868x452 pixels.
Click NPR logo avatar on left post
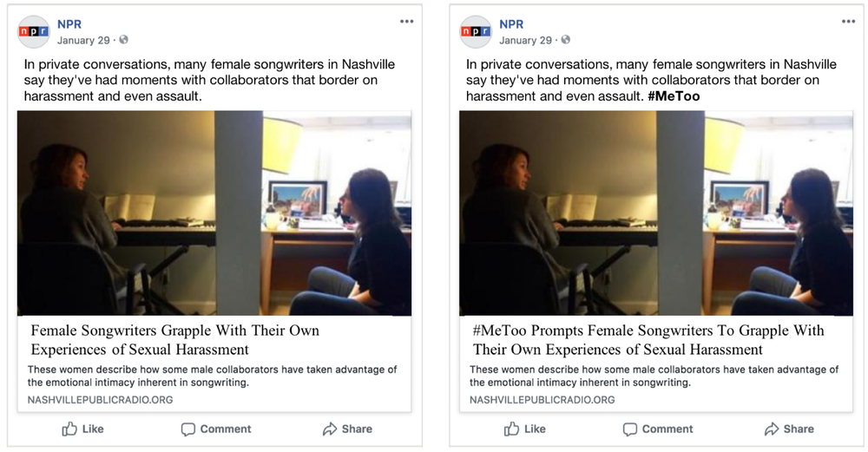pos(34,31)
